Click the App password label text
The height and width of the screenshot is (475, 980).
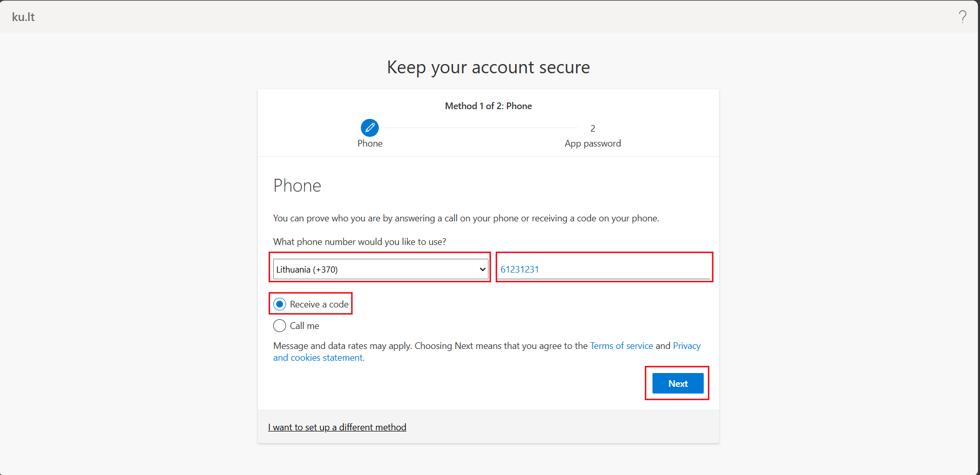pos(593,143)
